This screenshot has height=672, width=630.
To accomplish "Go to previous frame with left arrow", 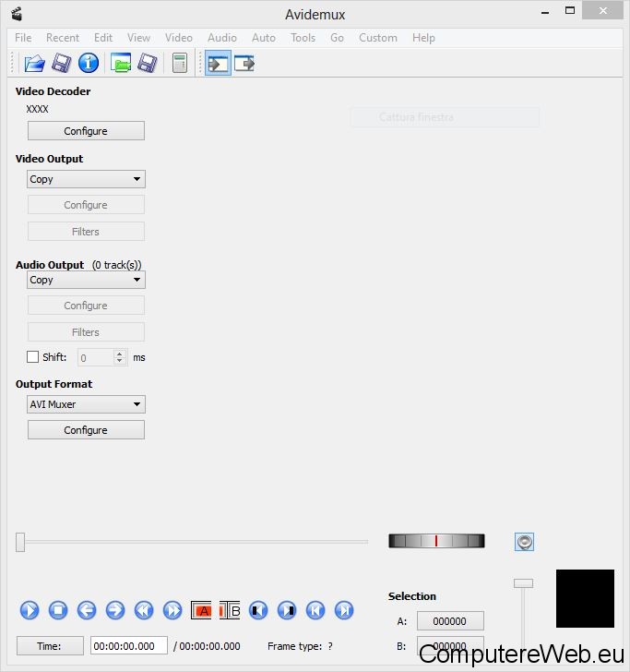I will pos(87,610).
